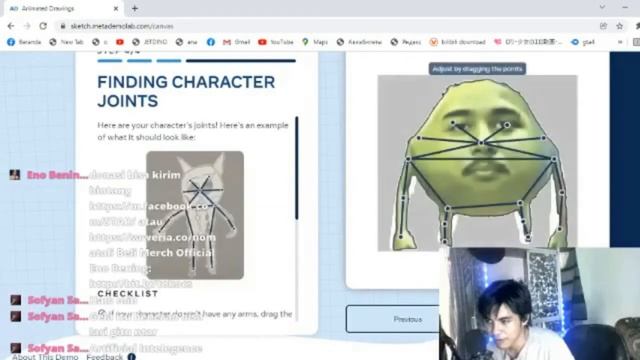Expand the bookmarks overflow chevron
Viewport: 640px width, 360px height.
620,42
